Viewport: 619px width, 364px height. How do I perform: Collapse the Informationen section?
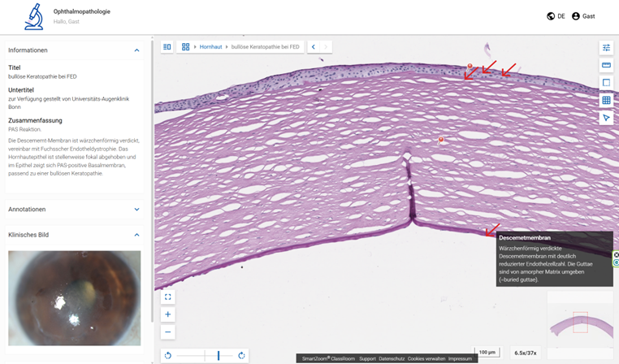pos(136,50)
